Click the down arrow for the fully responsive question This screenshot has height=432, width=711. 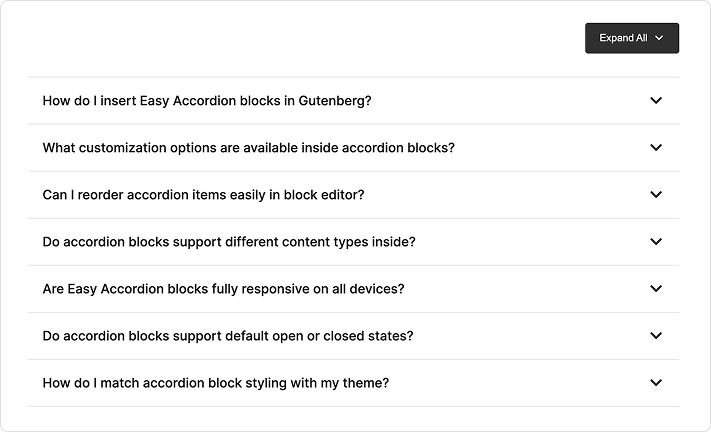click(x=656, y=289)
